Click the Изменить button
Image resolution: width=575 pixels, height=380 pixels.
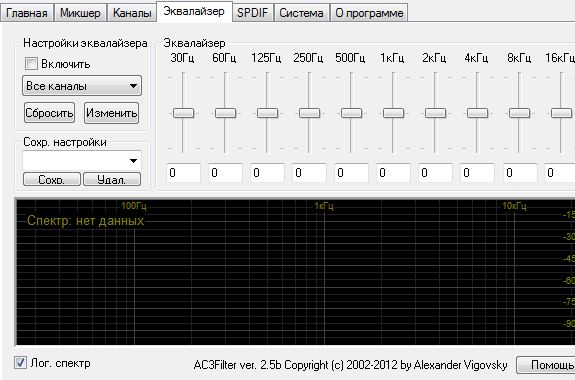click(111, 113)
